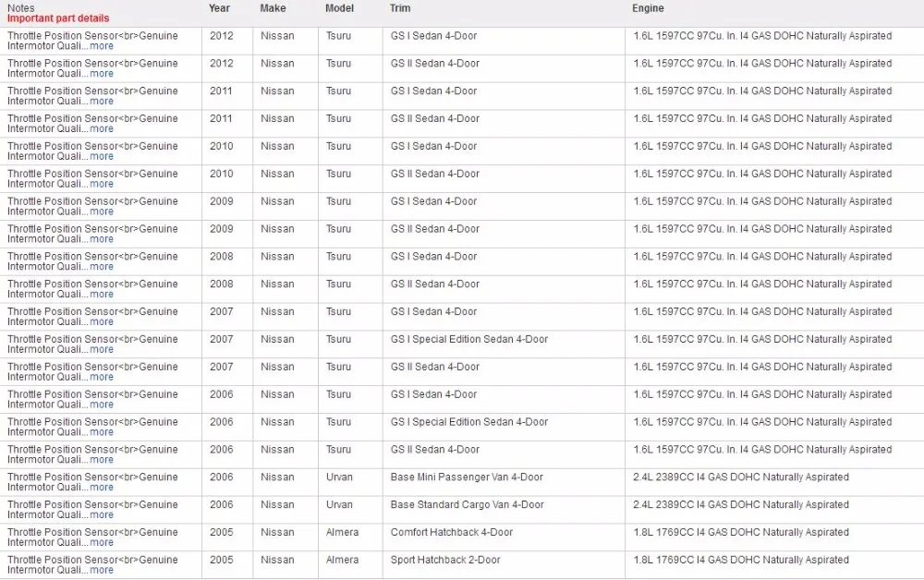Image resolution: width=924 pixels, height=580 pixels.
Task: Select 2006 'GS I Special Edition Sedan 4-Door' cell
Action: point(469,422)
